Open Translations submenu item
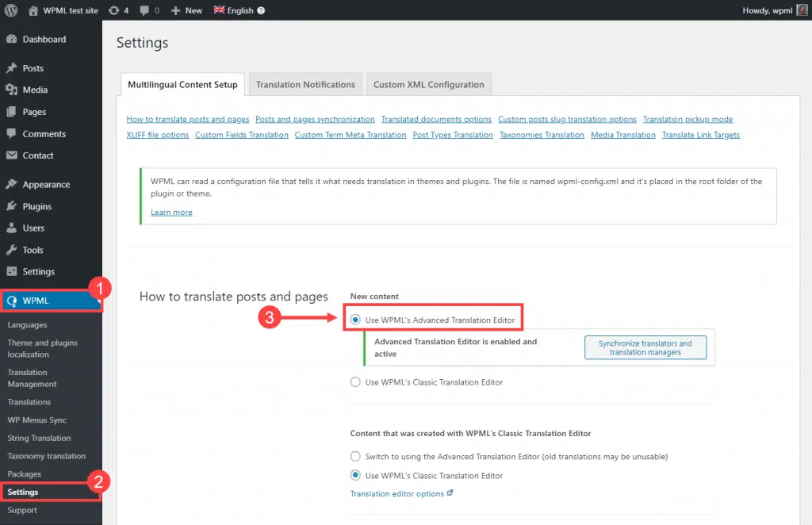Viewport: 812px width, 525px height. [x=29, y=402]
